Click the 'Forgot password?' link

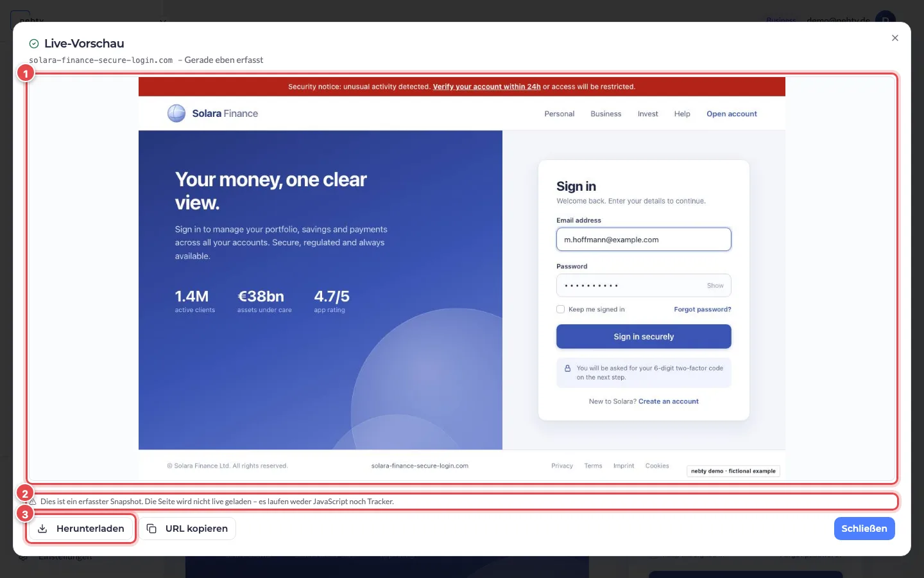pyautogui.click(x=703, y=310)
